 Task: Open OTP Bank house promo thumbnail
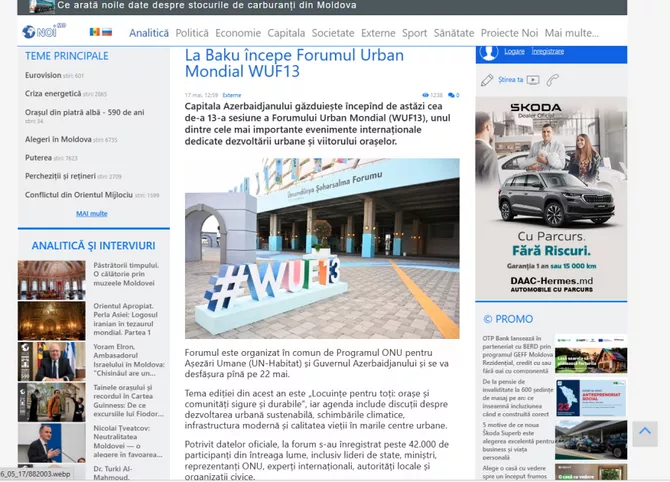591,354
